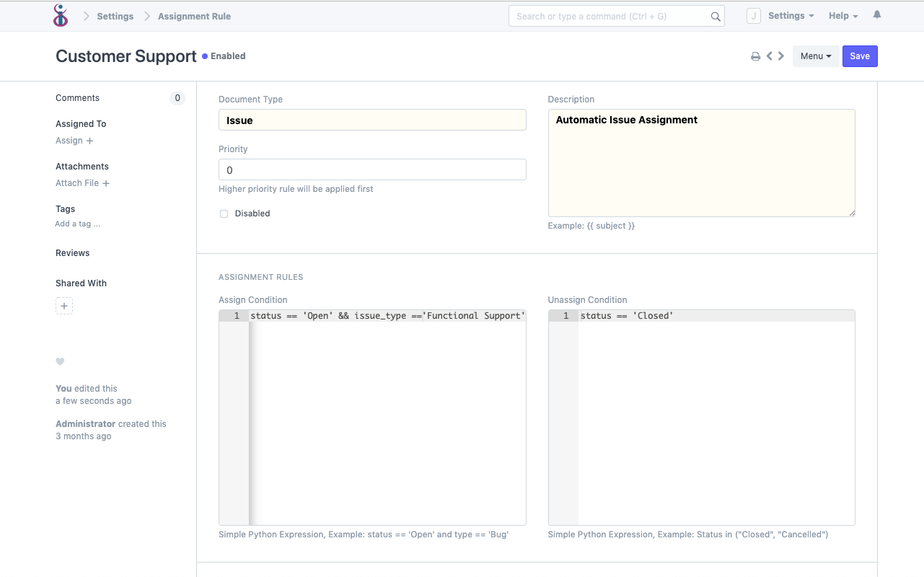Click the user avatar icon in the navbar
The height and width of the screenshot is (577, 924).
(x=753, y=15)
